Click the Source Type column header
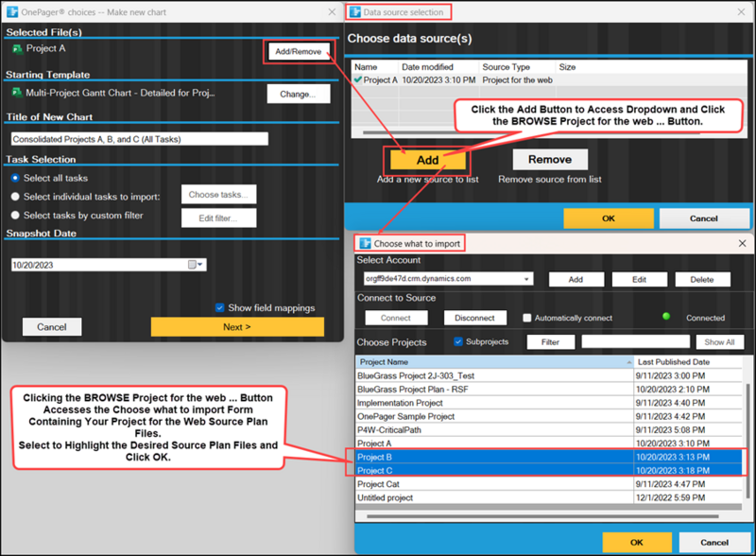Image resolution: width=756 pixels, height=556 pixels. click(516, 67)
